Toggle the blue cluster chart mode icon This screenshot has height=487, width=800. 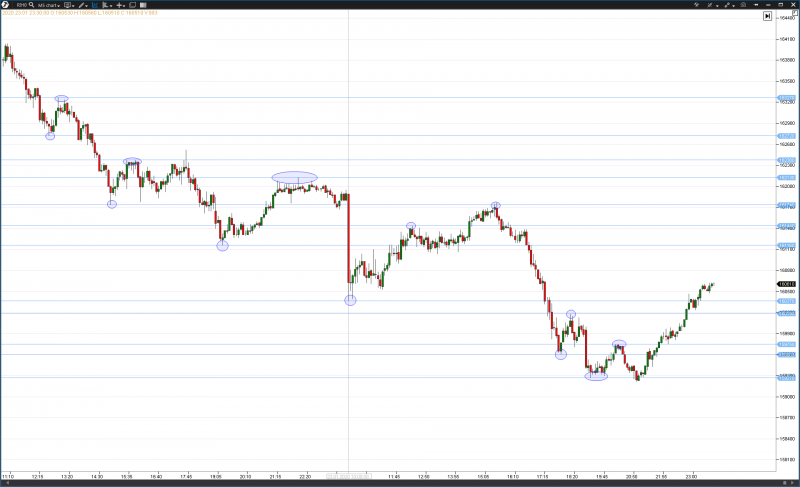95,5
